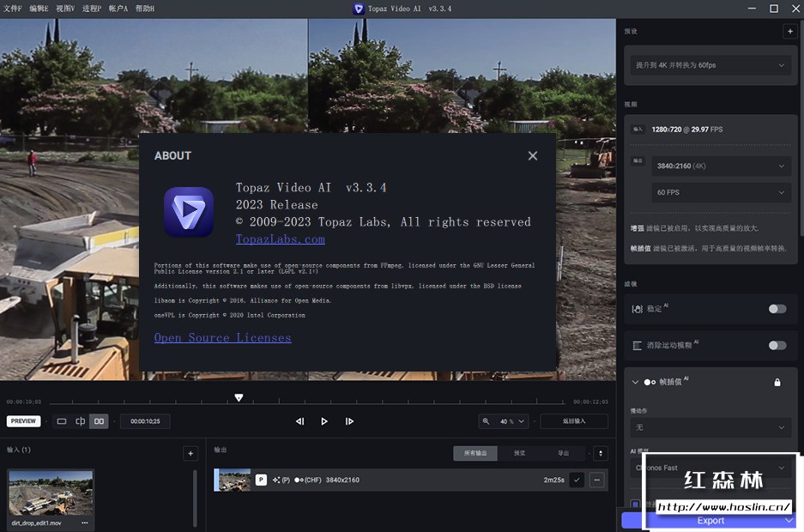Open the 40 % zoom dropdown
Image resolution: width=804 pixels, height=532 pixels.
click(511, 421)
